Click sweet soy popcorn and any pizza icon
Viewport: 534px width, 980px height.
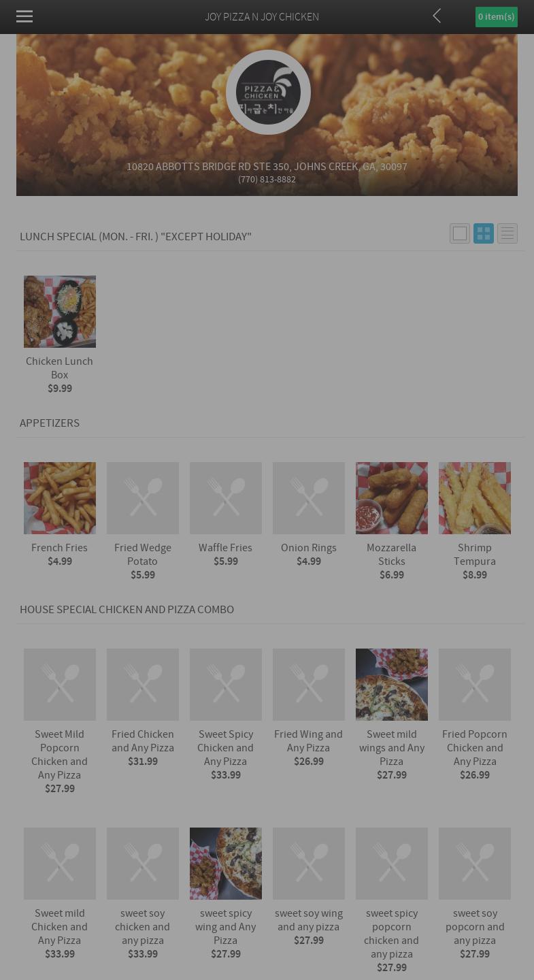(475, 864)
